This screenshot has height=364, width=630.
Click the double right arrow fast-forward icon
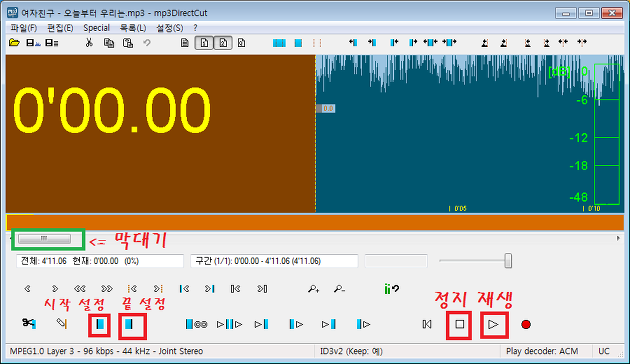(106, 288)
